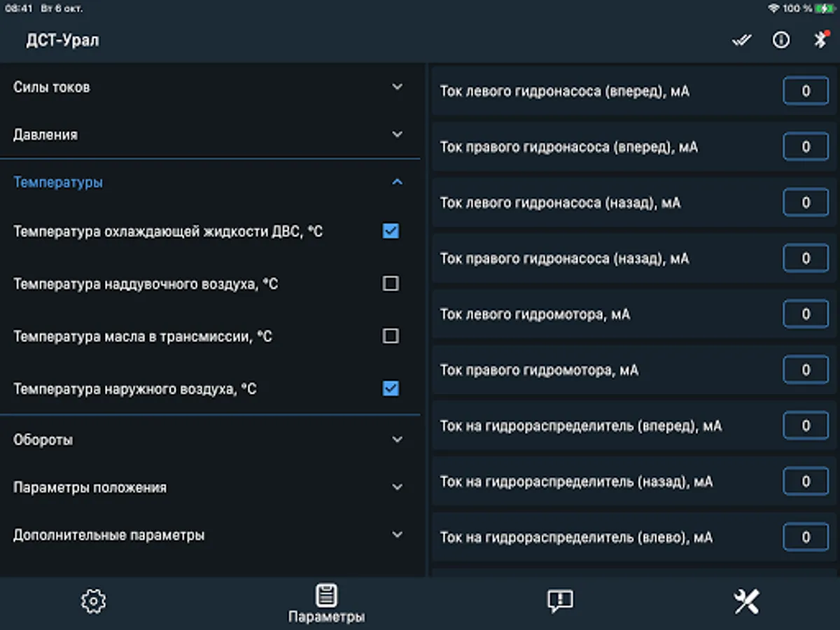Check Температура масла в трансмиссии box

391,336
